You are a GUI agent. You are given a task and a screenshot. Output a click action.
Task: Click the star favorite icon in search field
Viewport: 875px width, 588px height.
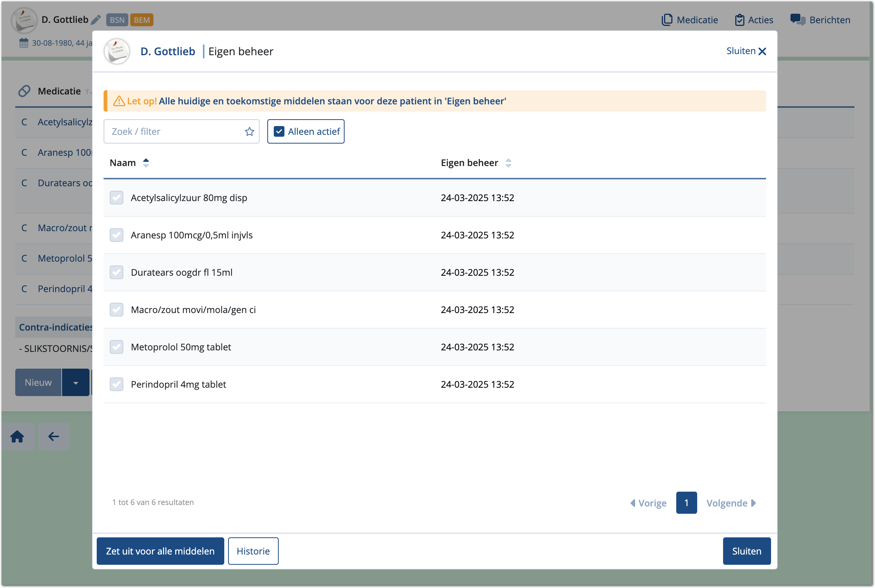coord(249,132)
